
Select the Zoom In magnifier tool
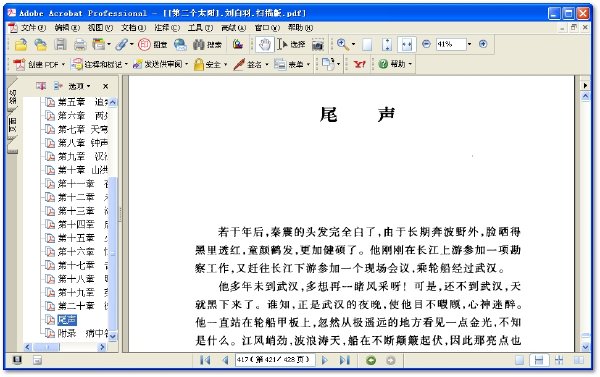[x=342, y=44]
